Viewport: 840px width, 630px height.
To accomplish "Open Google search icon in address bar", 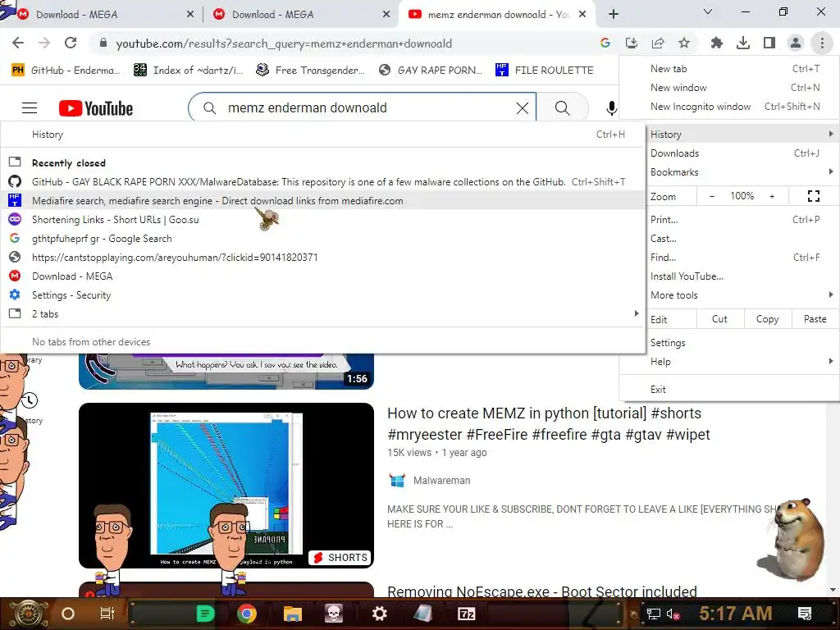I will pyautogui.click(x=605, y=43).
